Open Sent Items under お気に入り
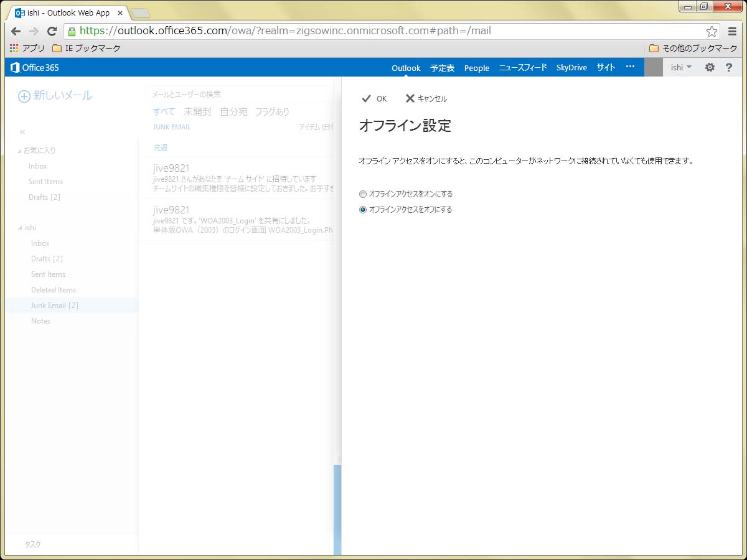This screenshot has width=747, height=560. (x=45, y=182)
